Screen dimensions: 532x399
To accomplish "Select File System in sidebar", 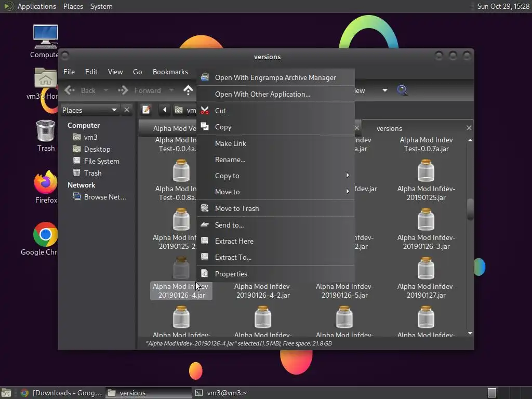I will pos(101,161).
